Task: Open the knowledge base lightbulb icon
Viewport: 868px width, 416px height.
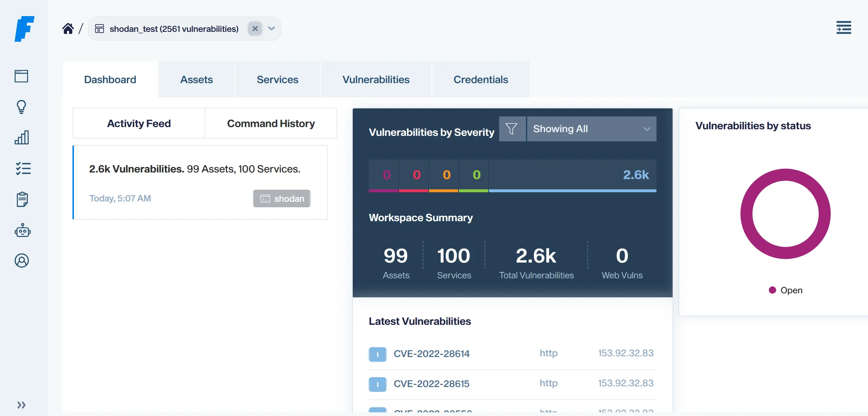Action: [x=22, y=107]
